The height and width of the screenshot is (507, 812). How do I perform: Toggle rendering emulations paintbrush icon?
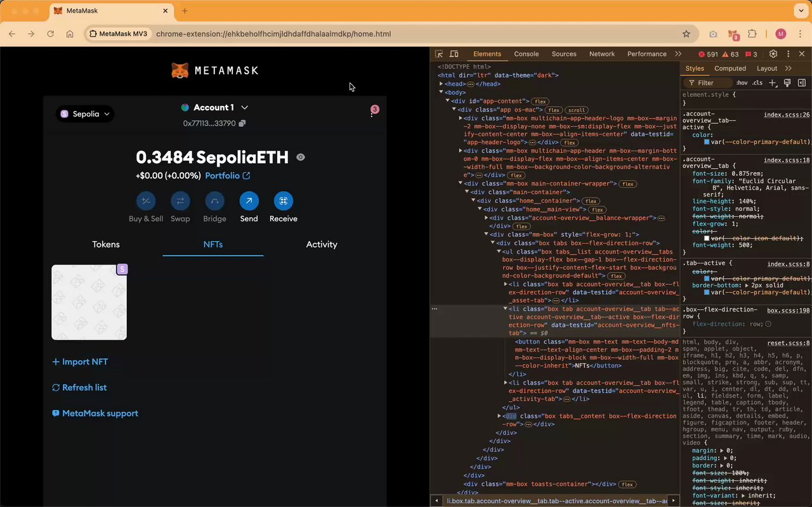[x=787, y=82]
